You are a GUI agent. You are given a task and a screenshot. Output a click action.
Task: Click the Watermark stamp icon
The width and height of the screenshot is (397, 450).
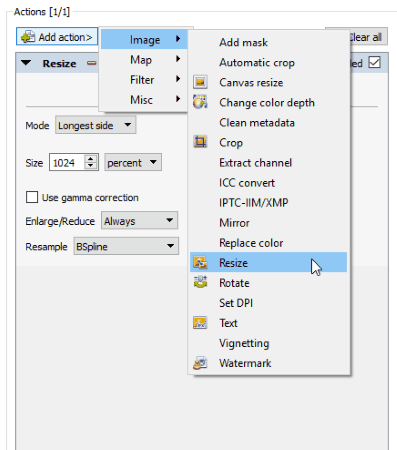[200, 363]
